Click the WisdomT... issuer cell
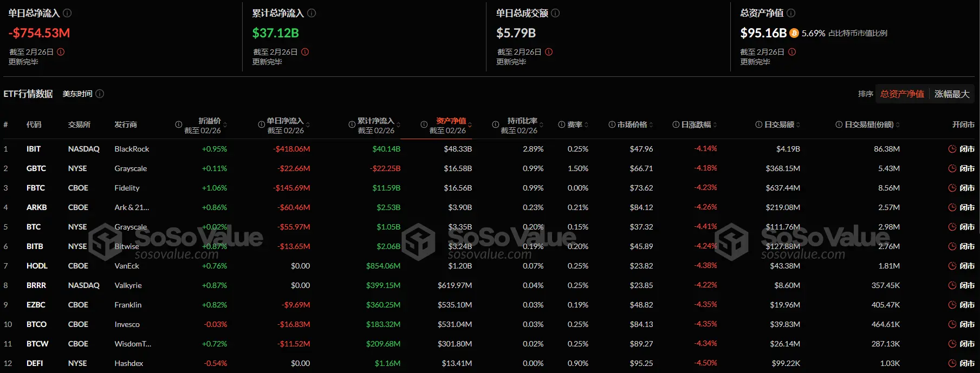The image size is (980, 373). [x=133, y=344]
